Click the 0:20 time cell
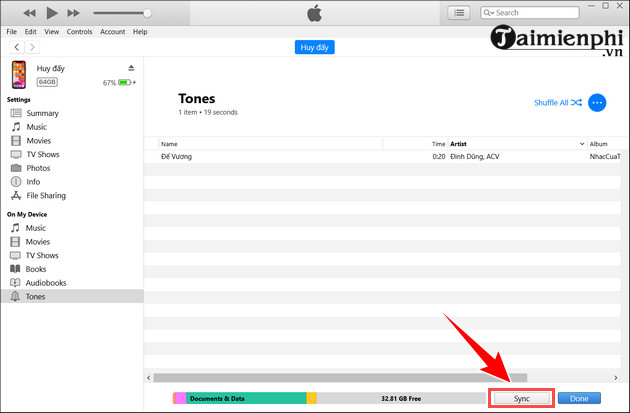This screenshot has width=630, height=413. 439,157
